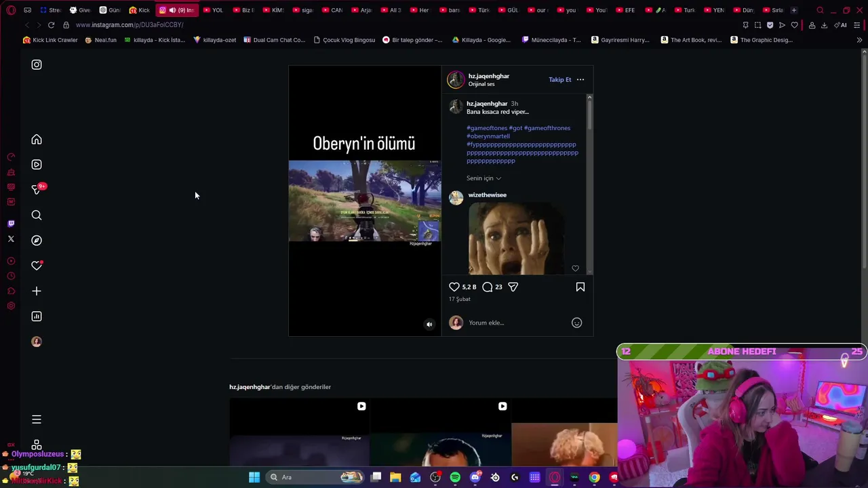868x488 pixels.
Task: Open the Kick Link Crawler bookmark
Action: (x=50, y=40)
